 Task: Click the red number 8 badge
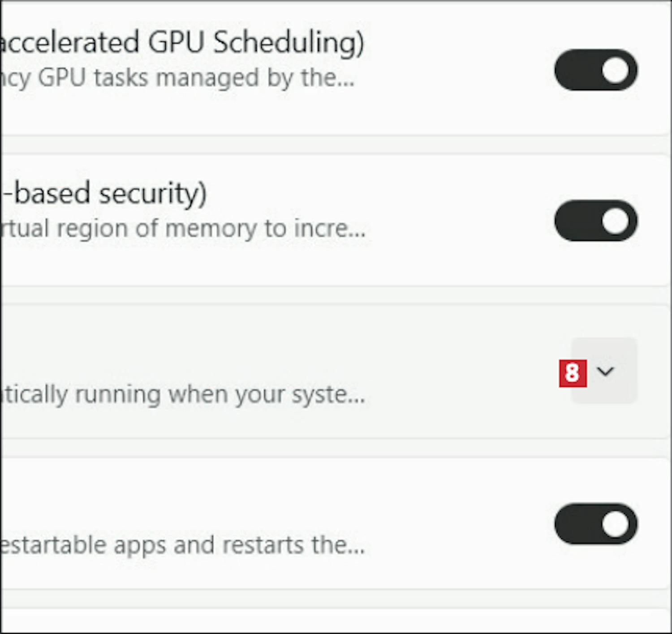pyautogui.click(x=573, y=373)
